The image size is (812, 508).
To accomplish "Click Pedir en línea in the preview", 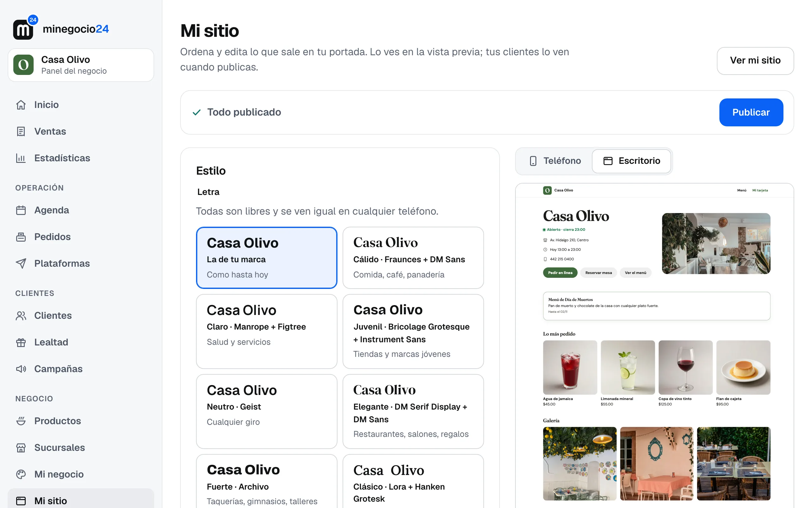I will (x=560, y=272).
